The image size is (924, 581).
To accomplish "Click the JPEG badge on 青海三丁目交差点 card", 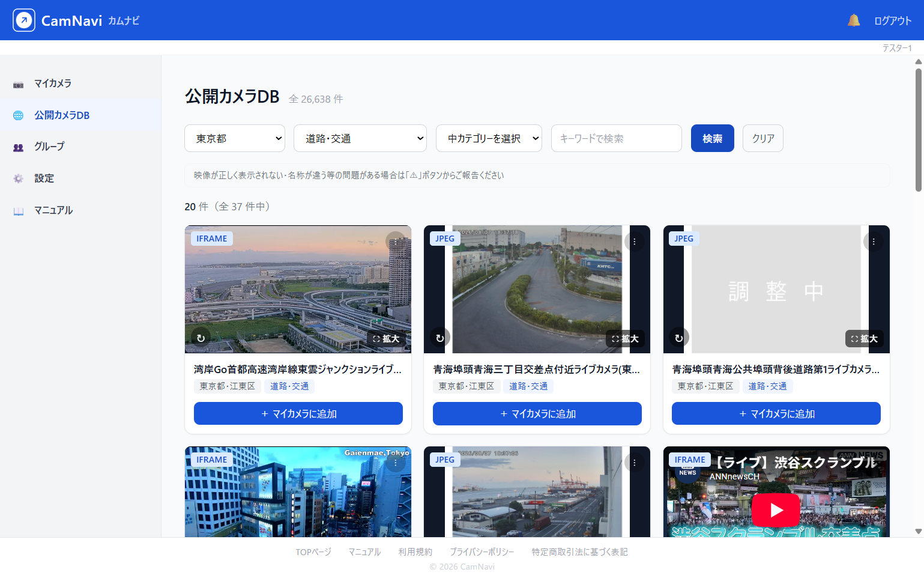I will [445, 239].
